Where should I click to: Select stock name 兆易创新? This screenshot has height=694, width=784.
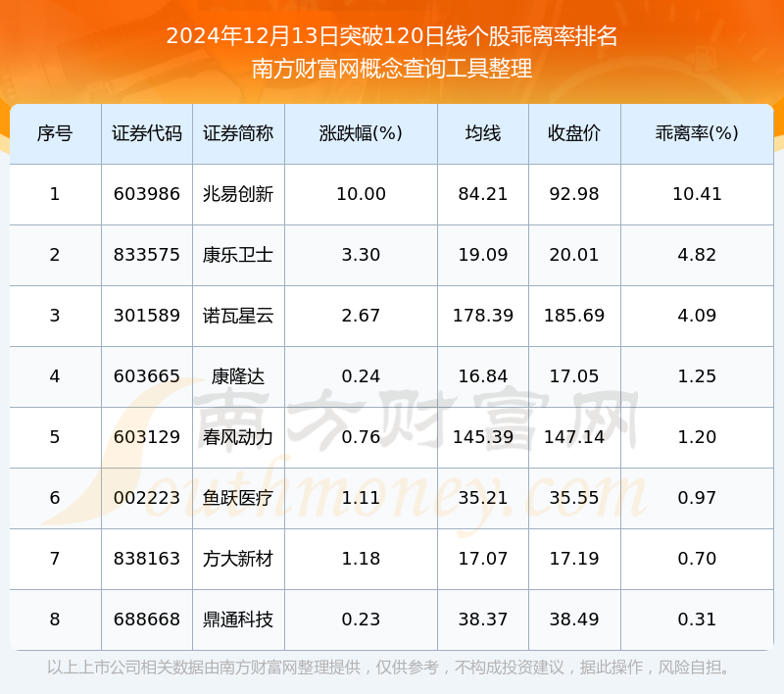(238, 194)
